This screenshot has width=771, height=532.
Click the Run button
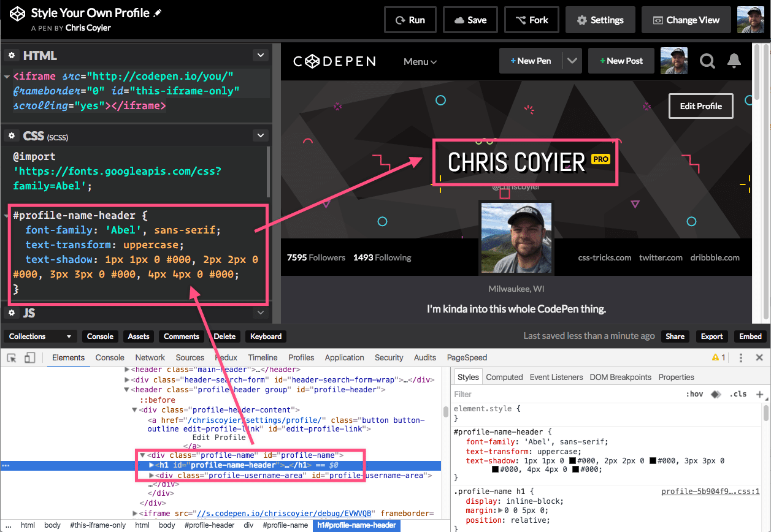(410, 20)
